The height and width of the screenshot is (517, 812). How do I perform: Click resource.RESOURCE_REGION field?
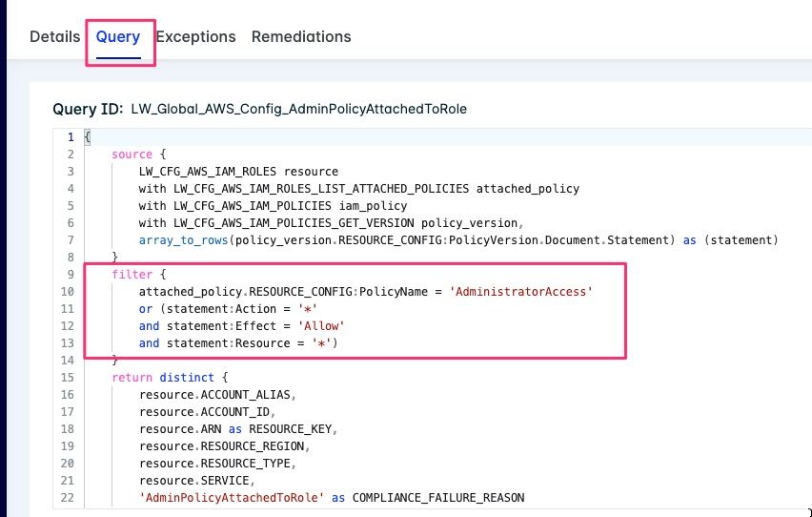coord(224,445)
